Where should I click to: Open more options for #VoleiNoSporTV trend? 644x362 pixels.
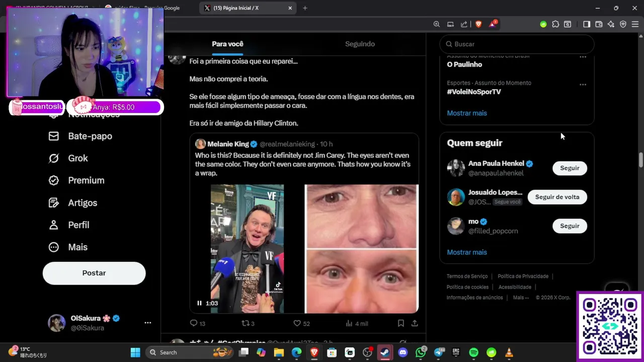point(583,84)
